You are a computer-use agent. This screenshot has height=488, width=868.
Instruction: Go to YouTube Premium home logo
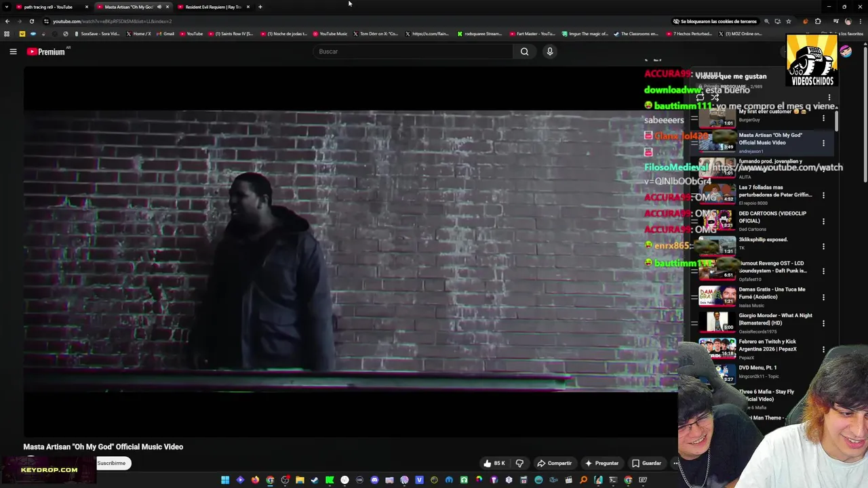pos(46,52)
